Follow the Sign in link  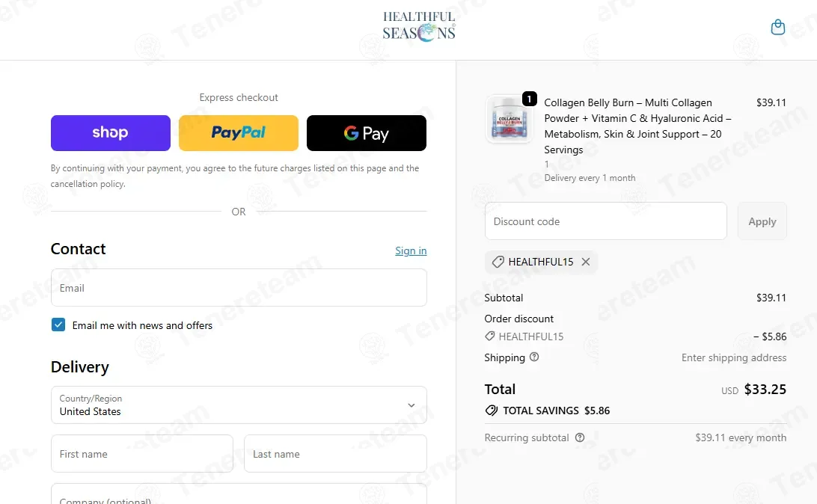coord(411,251)
